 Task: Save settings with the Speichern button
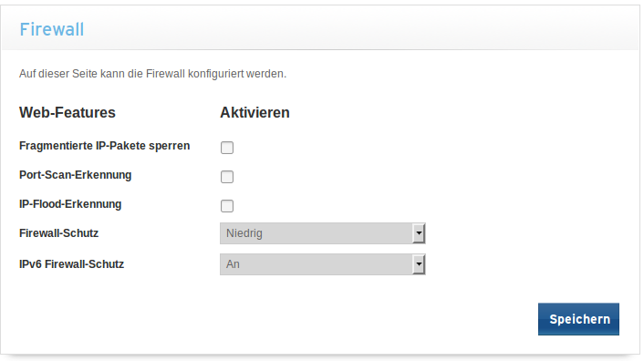click(578, 319)
